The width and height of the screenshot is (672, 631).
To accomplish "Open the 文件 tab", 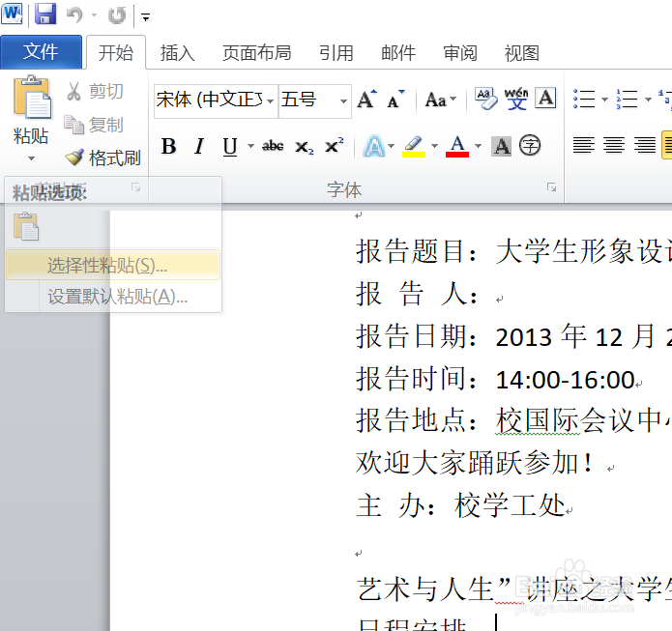I will tap(41, 52).
